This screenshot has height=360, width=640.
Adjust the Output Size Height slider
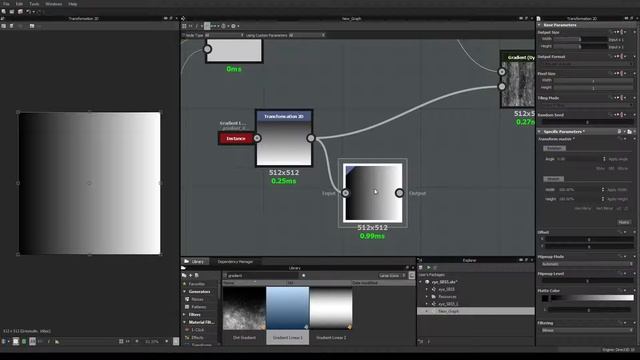580,46
